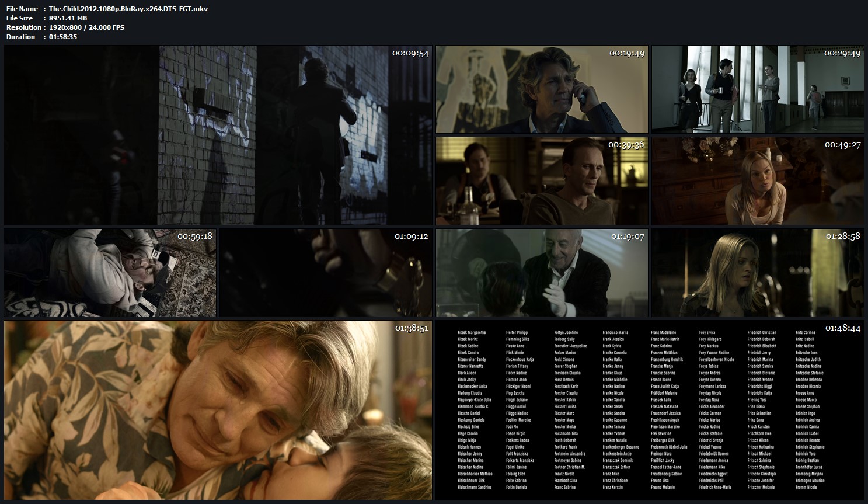Click the 00:09:54 graffiti wall thumbnail
The width and height of the screenshot is (868, 504).
(x=218, y=135)
